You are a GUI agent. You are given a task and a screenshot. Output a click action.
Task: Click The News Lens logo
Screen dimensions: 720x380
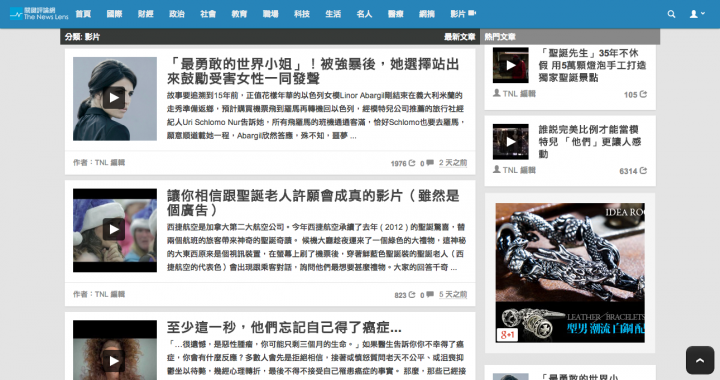click(x=39, y=14)
